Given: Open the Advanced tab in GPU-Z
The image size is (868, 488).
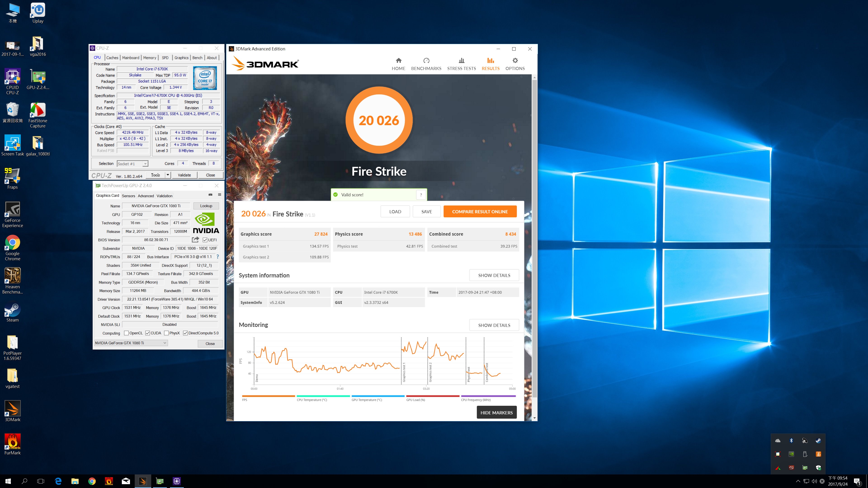Looking at the screenshot, I should 146,196.
